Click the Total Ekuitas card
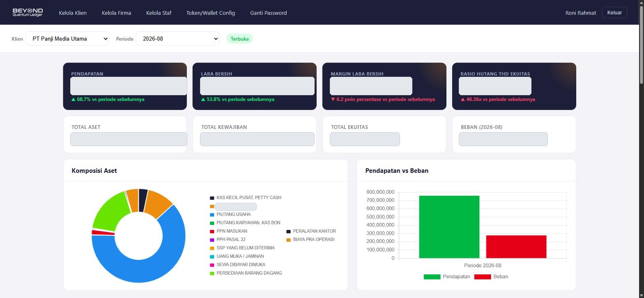Image resolution: width=644 pixels, height=298 pixels. 384,134
